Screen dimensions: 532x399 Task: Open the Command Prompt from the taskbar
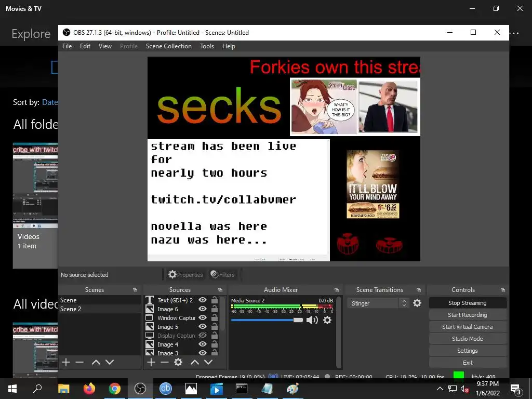point(242,389)
